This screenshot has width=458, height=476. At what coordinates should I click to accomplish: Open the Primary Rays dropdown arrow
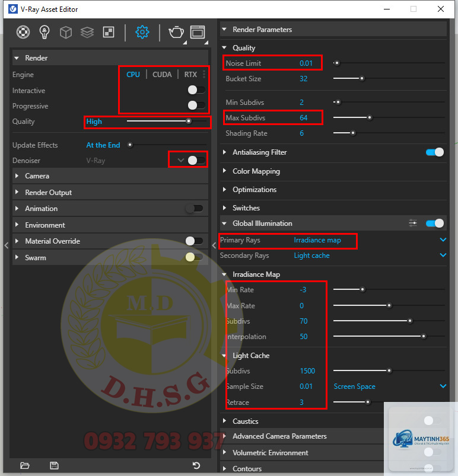click(443, 240)
